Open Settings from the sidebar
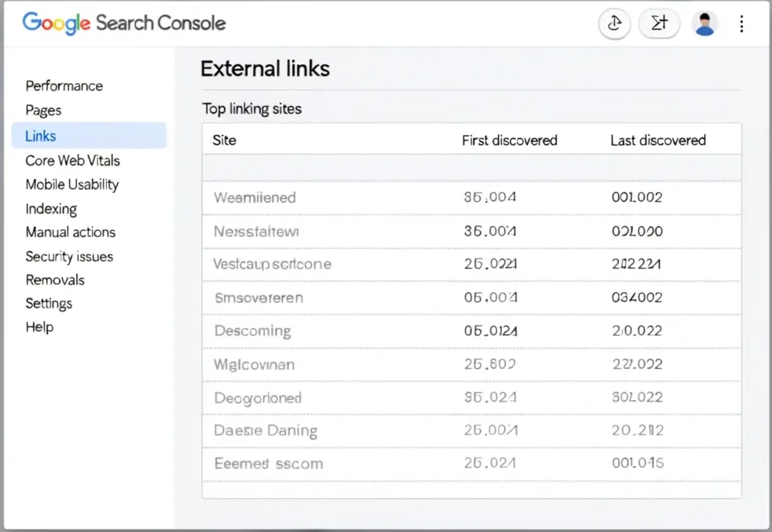This screenshot has height=532, width=772. pos(49,303)
